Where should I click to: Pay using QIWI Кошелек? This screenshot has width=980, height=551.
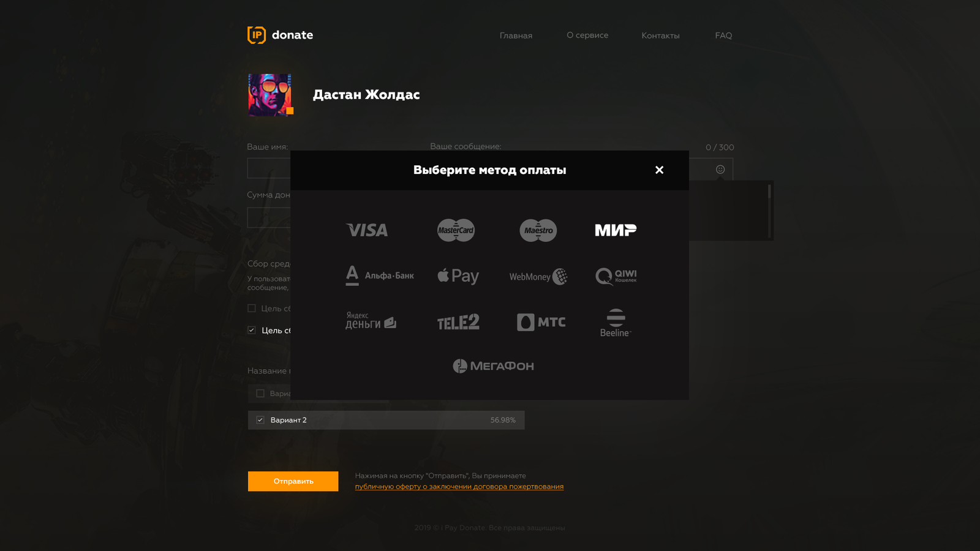616,276
